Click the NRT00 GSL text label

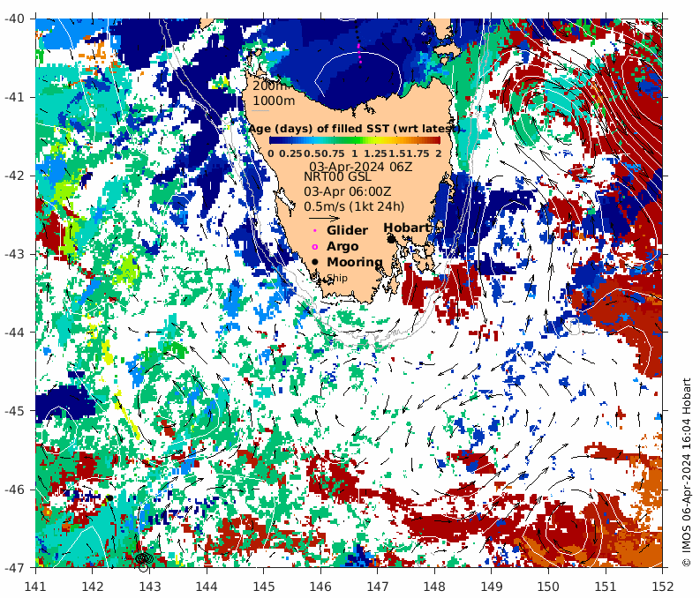tap(336, 176)
